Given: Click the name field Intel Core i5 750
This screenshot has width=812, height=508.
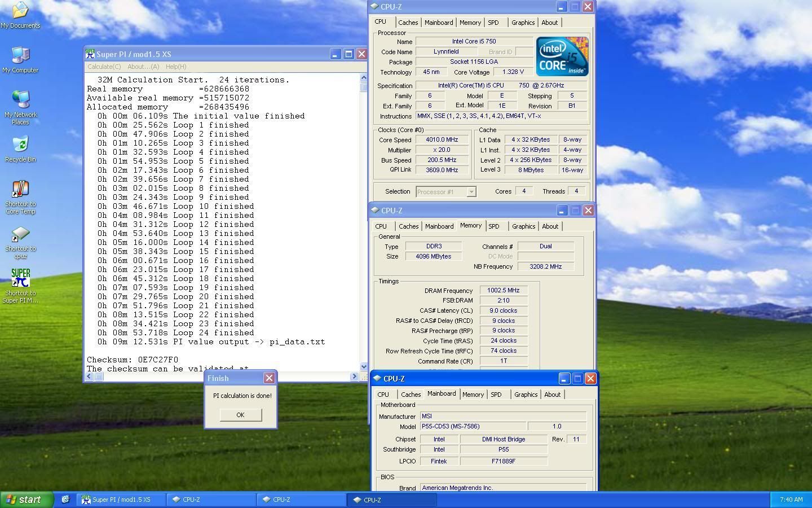Looking at the screenshot, I should pyautogui.click(x=474, y=41).
